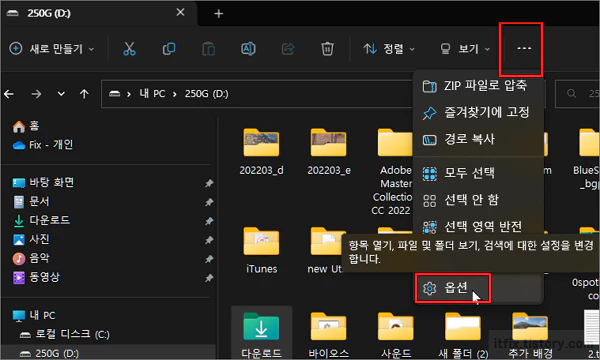Select 내 PC in navigation tree
The width and height of the screenshot is (600, 360).
34,315
